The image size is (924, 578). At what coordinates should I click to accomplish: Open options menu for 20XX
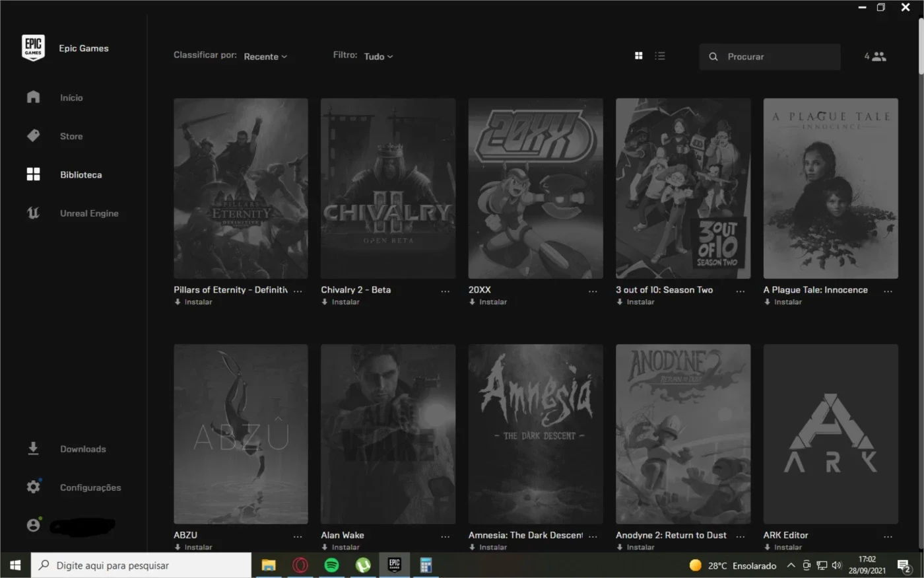pos(593,291)
